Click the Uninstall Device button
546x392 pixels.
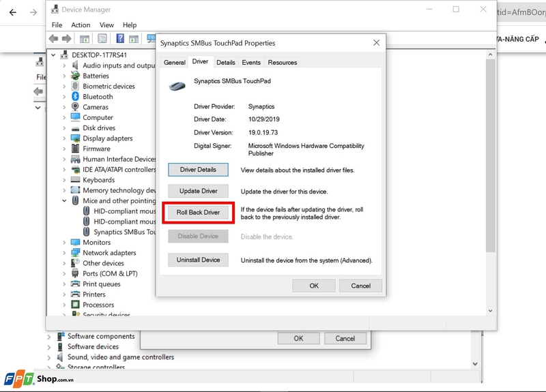click(198, 260)
